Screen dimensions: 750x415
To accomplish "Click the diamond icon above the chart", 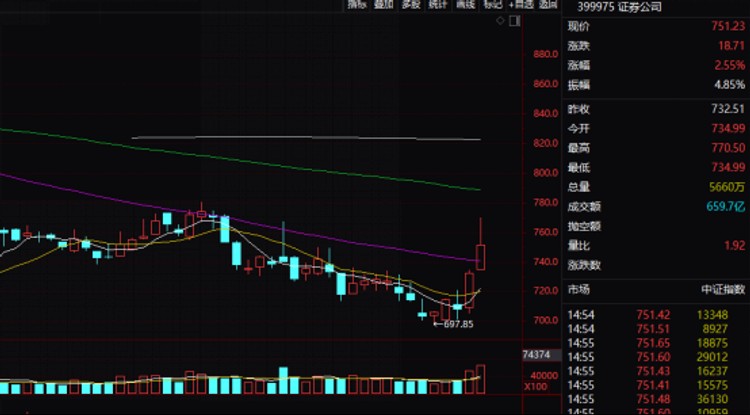I will [x=500, y=21].
